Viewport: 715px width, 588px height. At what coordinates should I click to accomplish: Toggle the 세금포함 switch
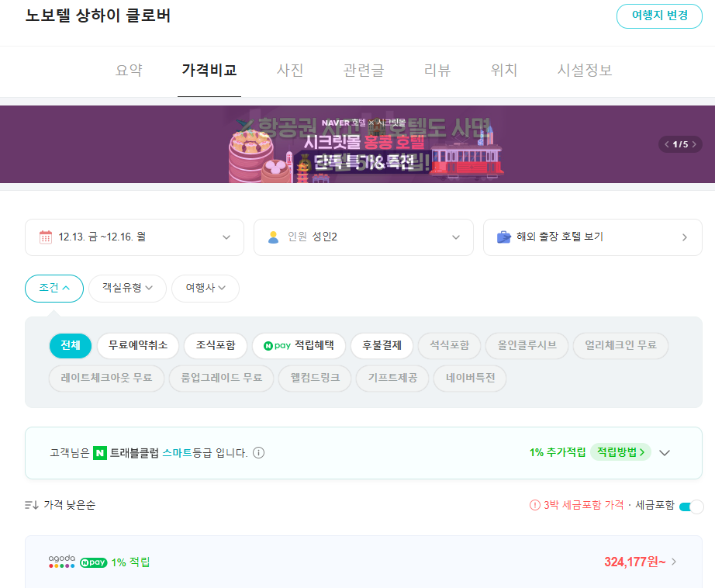[x=691, y=507]
